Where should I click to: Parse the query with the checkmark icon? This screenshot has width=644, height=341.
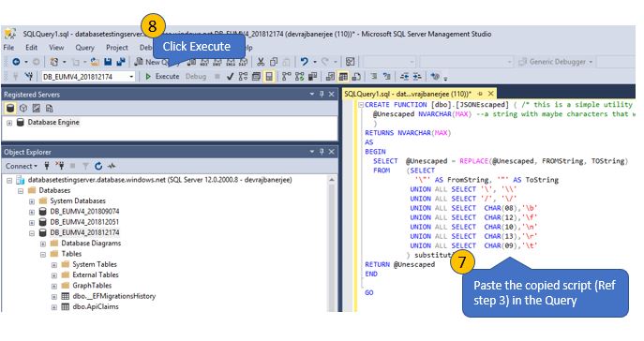click(x=230, y=76)
